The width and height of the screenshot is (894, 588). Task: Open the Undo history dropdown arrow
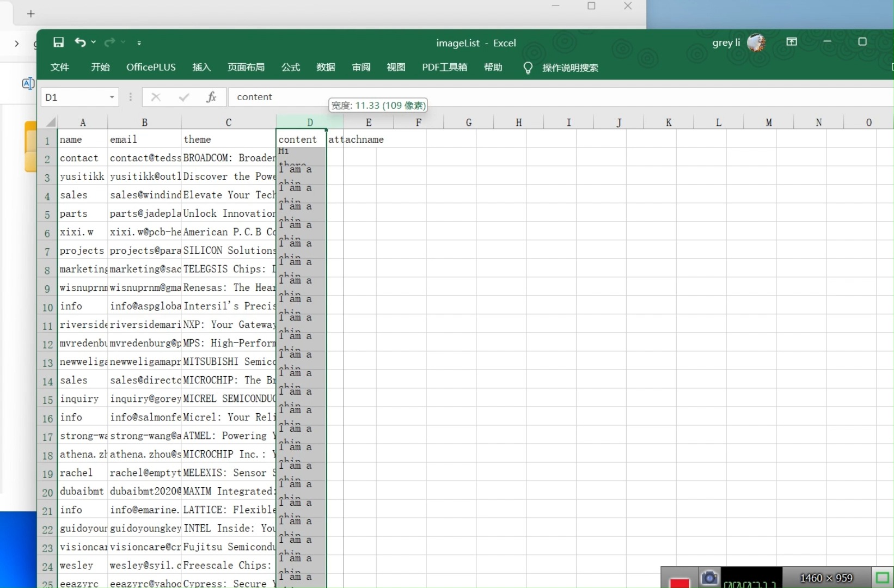pyautogui.click(x=94, y=42)
